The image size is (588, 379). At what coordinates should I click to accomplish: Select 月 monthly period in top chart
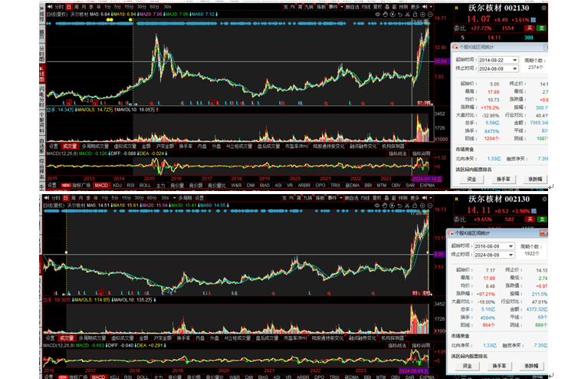84,7
